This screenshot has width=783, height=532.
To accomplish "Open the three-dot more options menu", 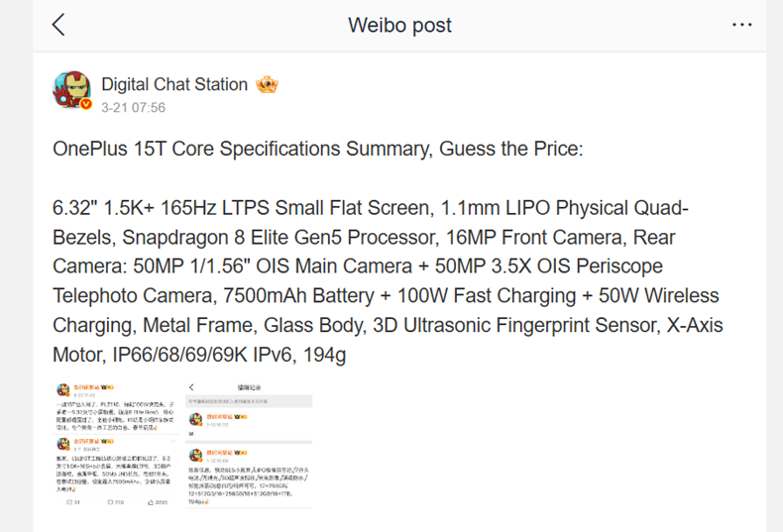I will click(x=741, y=25).
